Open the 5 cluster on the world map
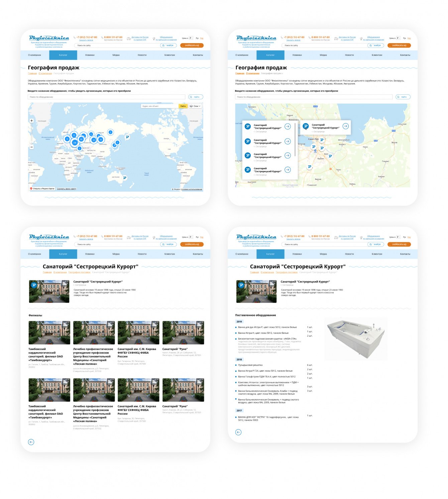 pyautogui.click(x=91, y=134)
